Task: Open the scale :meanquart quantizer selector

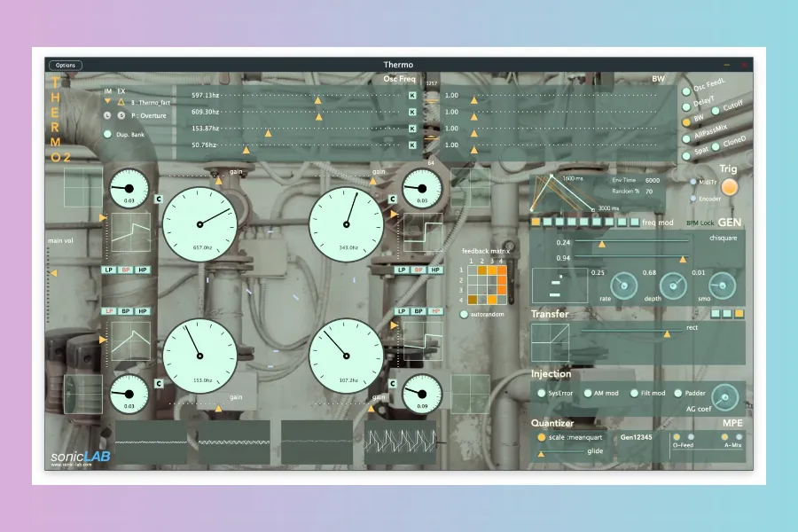Action: (x=542, y=437)
